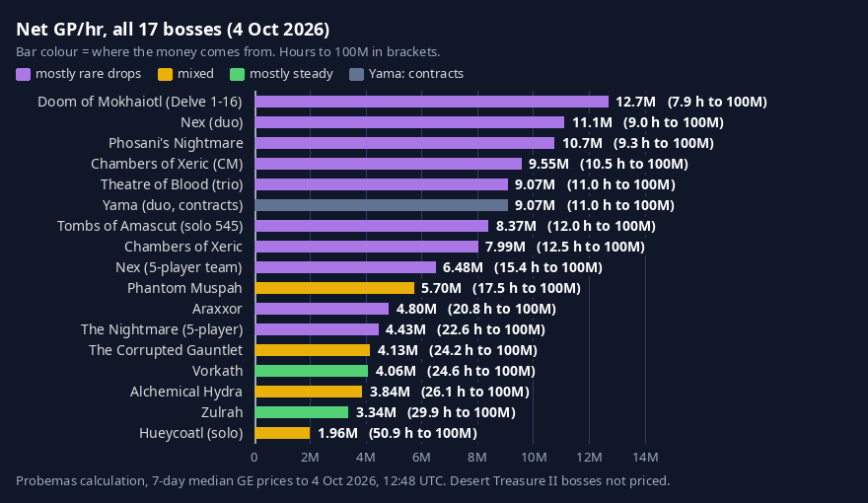Click the green Zulrah bar

pos(302,412)
